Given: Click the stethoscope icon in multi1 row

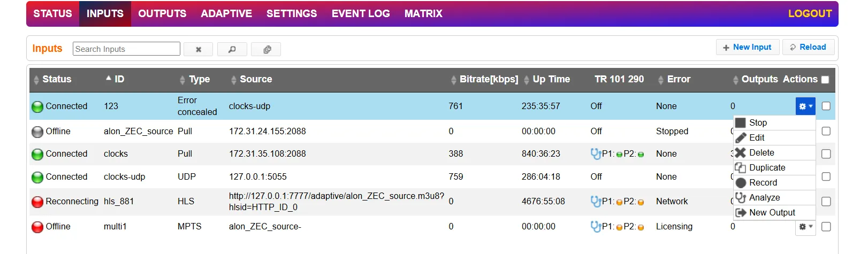Looking at the screenshot, I should [x=596, y=227].
